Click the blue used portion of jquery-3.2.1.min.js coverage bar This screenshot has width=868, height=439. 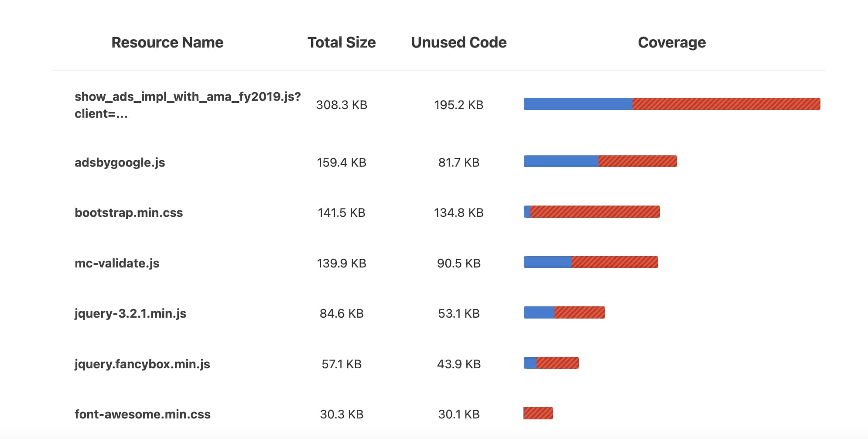(539, 312)
